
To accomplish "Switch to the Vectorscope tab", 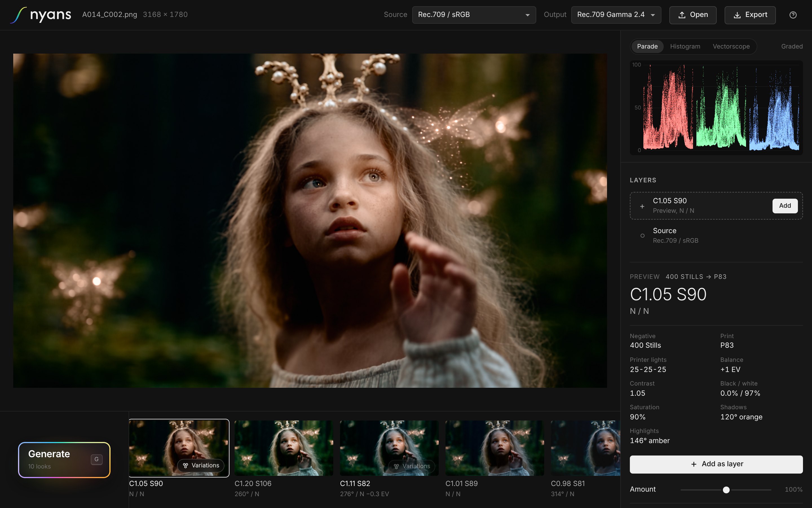I will 731,46.
